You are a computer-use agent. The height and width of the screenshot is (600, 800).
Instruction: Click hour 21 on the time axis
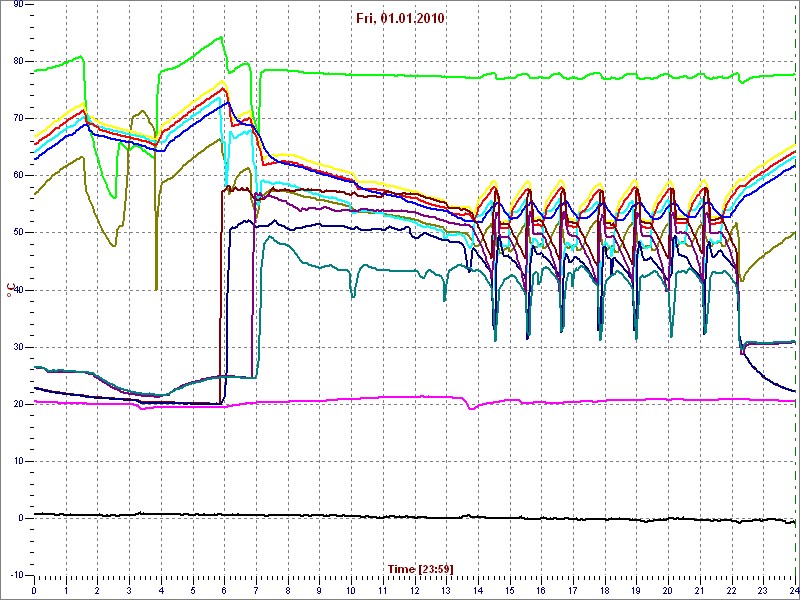tap(700, 591)
